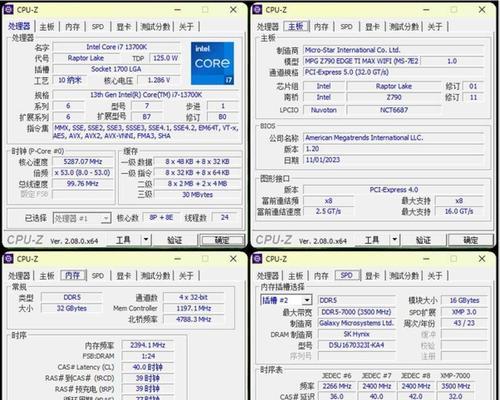This screenshot has height=400, width=500.
Task: Open 測試分數 tab in bottom-left window
Action: click(x=155, y=276)
